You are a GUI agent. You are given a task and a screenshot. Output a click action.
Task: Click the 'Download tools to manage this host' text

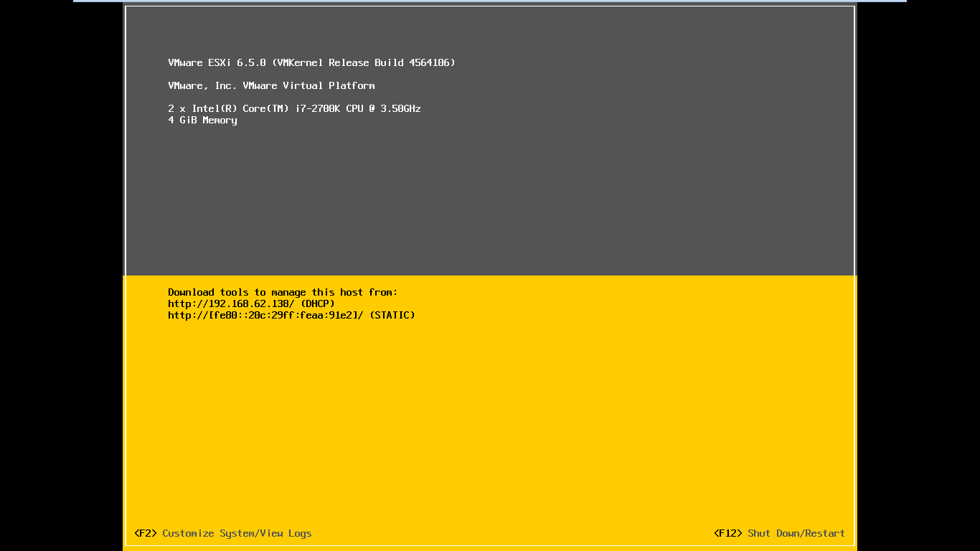[x=283, y=292]
